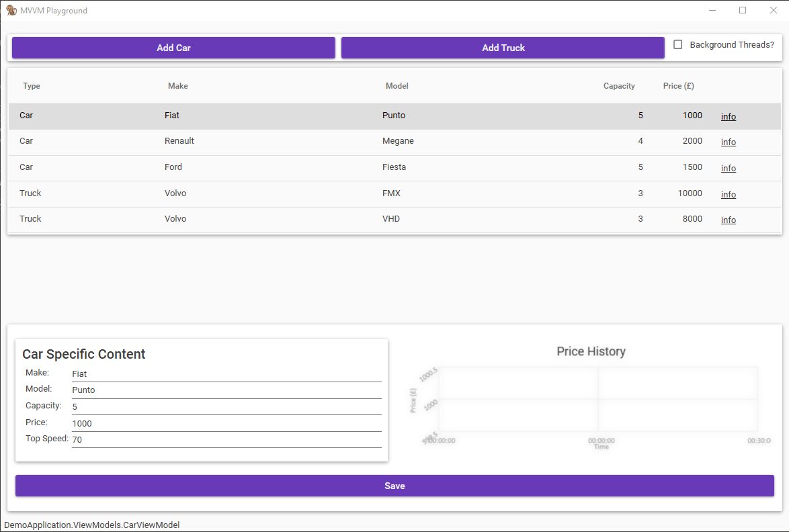Click the MVVM Playground title bar icon
The height and width of the screenshot is (532, 789).
(x=11, y=10)
